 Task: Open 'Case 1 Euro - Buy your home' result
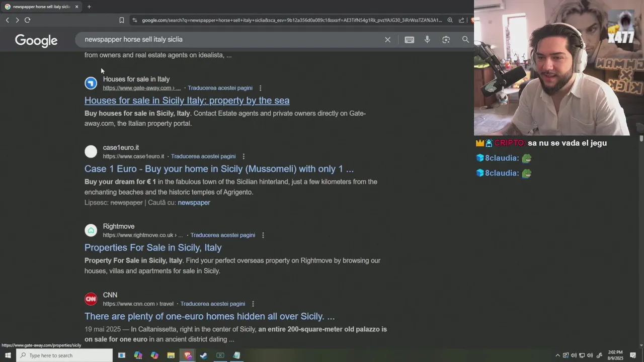219,169
